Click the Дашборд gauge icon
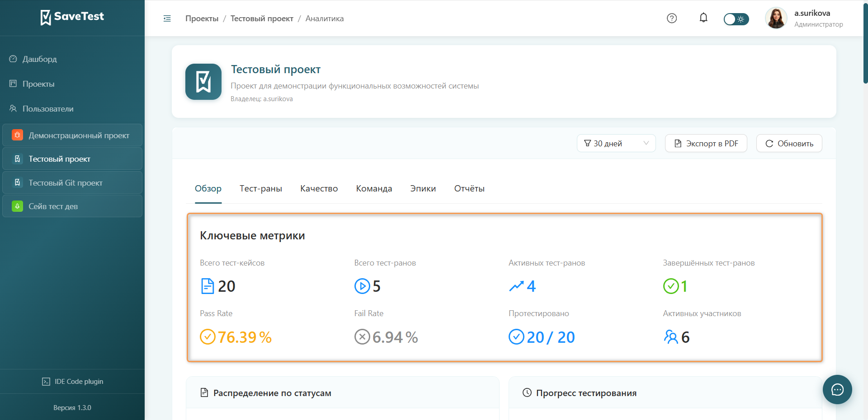 13,59
